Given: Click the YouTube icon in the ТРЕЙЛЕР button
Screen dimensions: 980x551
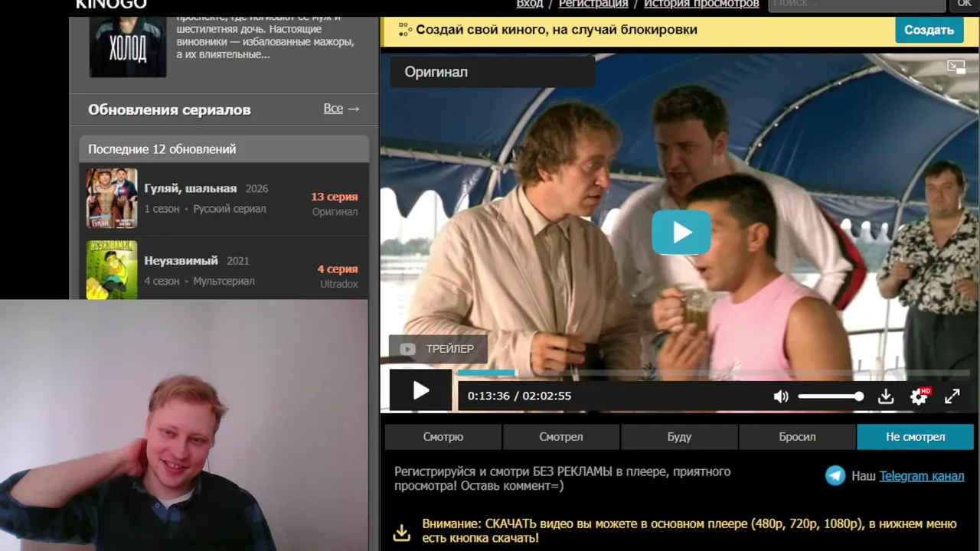Looking at the screenshot, I should point(407,349).
